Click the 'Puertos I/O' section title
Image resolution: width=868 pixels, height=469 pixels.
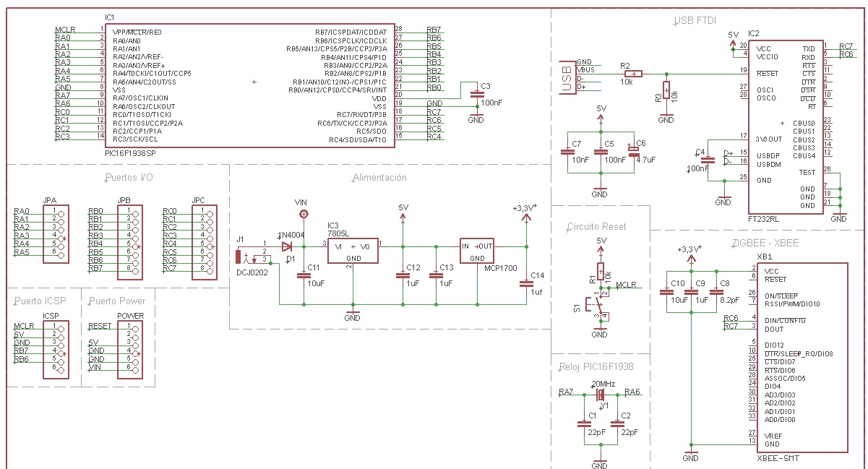click(129, 177)
